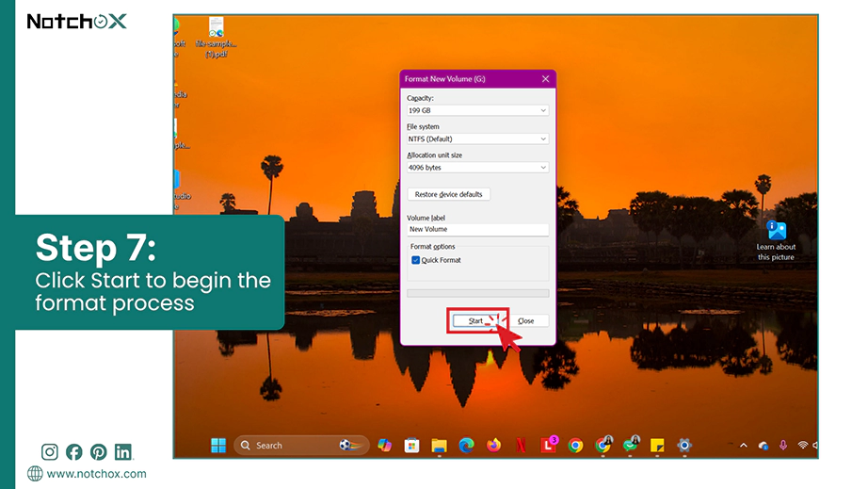Launch Microsoft Edge from the taskbar
The image size is (868, 489).
pos(466,446)
